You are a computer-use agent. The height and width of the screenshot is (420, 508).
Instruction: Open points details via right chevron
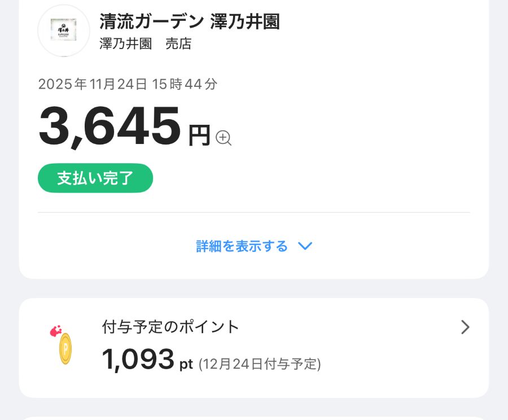tap(465, 327)
